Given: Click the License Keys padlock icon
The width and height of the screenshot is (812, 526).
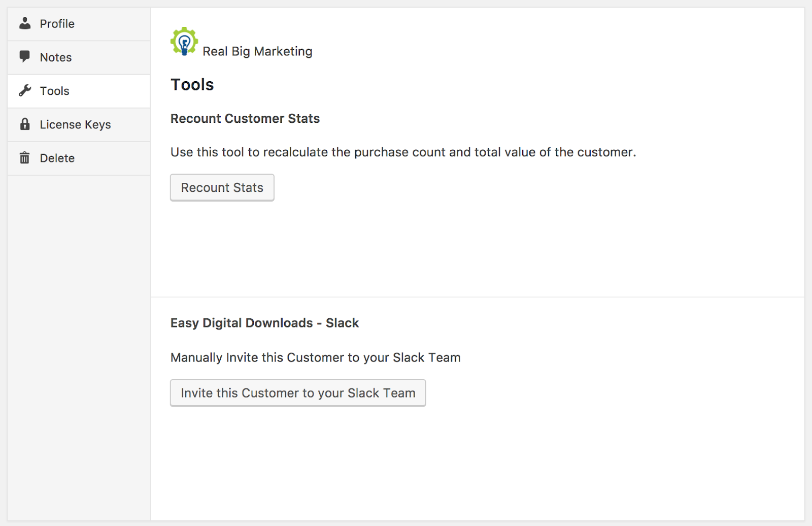Looking at the screenshot, I should point(25,124).
